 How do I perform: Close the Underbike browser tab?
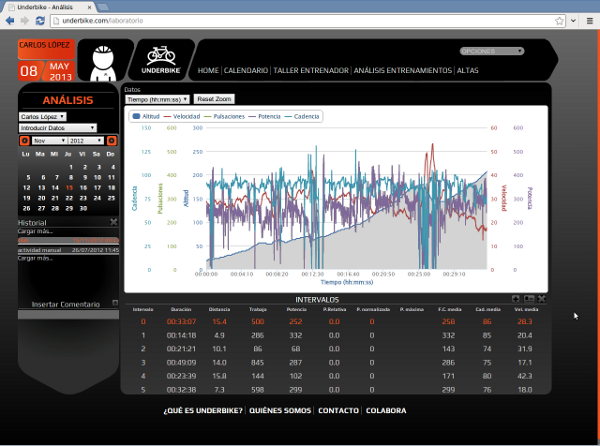point(90,7)
